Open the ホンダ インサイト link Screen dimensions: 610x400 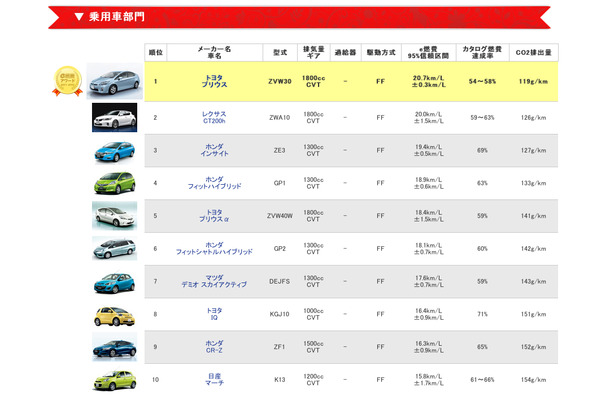pos(214,150)
